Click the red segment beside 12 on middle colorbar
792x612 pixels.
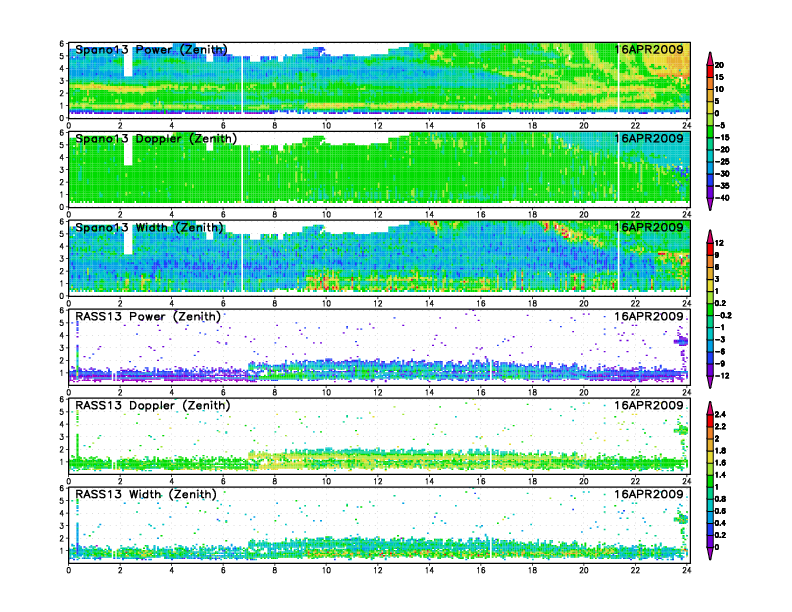(x=710, y=249)
